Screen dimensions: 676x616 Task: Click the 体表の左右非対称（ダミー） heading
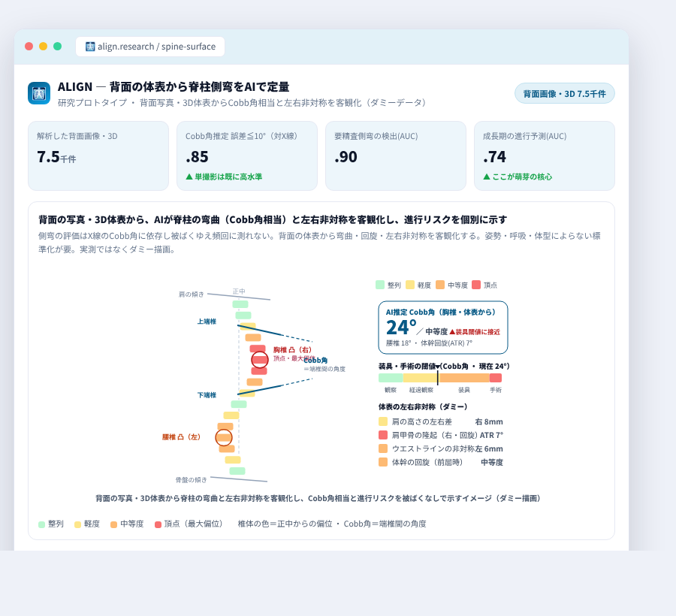(423, 407)
